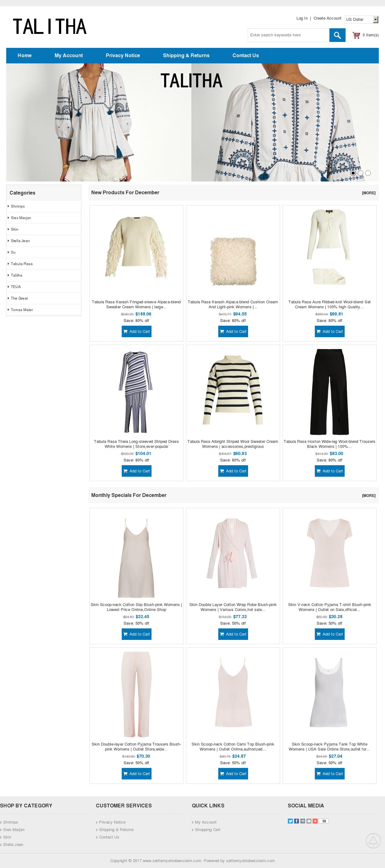This screenshot has height=868, width=385.
Task: Click the email share icon
Action: coord(309,821)
